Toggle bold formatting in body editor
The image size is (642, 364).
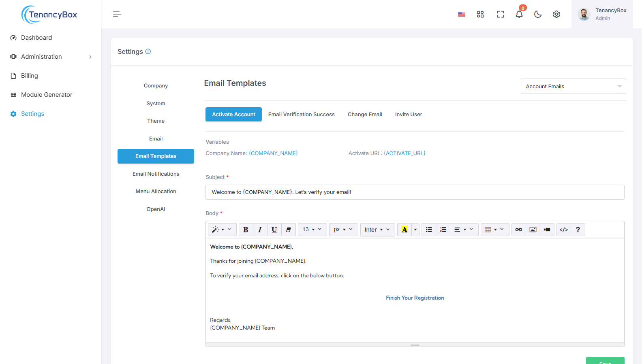[246, 230]
